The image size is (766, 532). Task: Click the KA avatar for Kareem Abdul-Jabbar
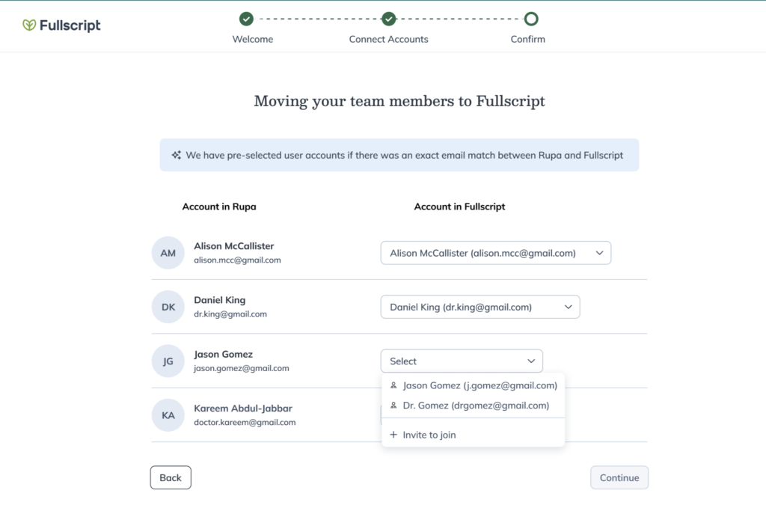click(168, 415)
